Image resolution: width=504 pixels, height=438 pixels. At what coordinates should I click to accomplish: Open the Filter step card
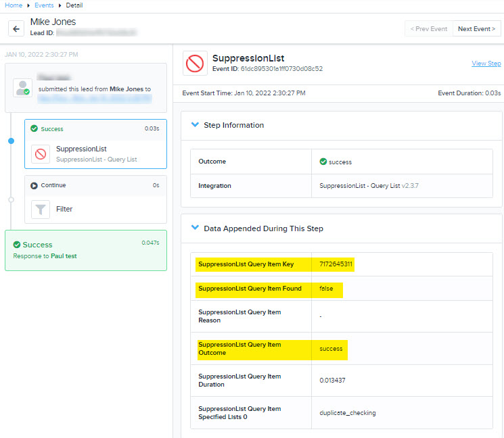[96, 199]
